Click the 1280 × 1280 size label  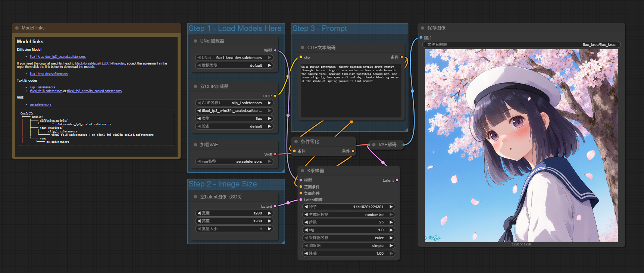[522, 244]
